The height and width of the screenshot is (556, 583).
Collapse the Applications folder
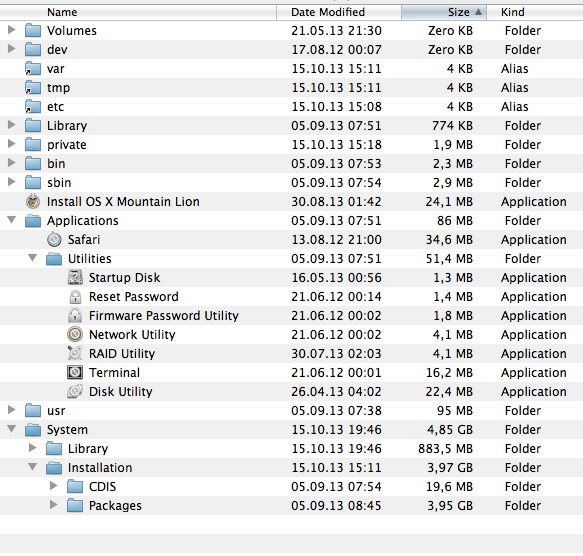coord(12,220)
